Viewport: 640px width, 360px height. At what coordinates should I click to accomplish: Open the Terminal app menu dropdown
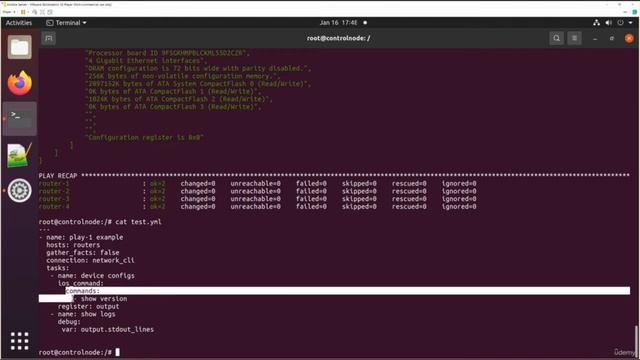point(66,23)
